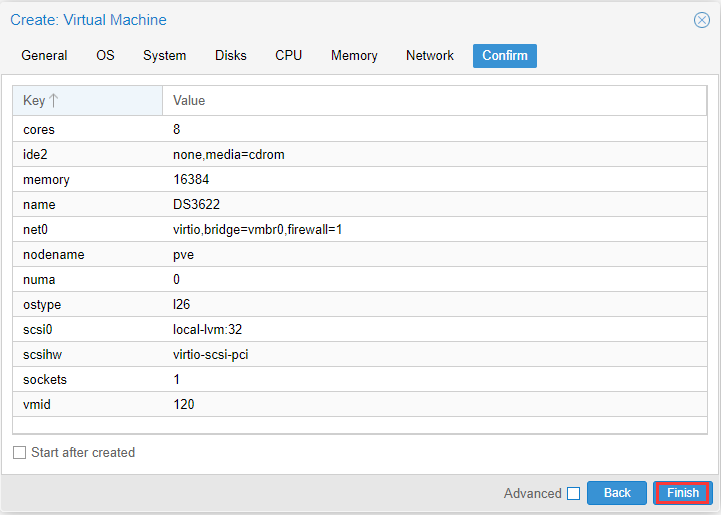Enable Start after created checkbox
The image size is (721, 515).
click(20, 453)
